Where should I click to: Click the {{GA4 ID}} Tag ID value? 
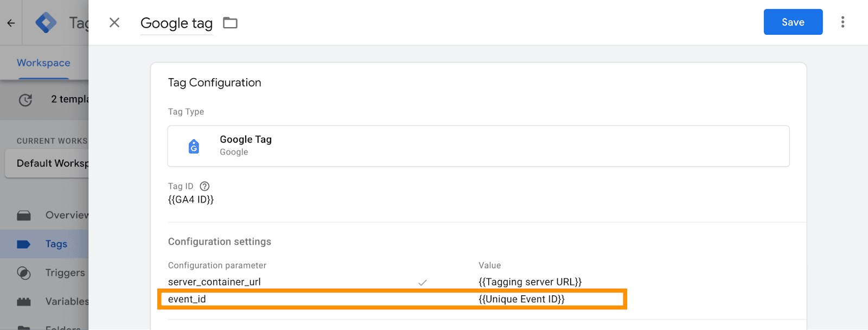[x=191, y=200]
